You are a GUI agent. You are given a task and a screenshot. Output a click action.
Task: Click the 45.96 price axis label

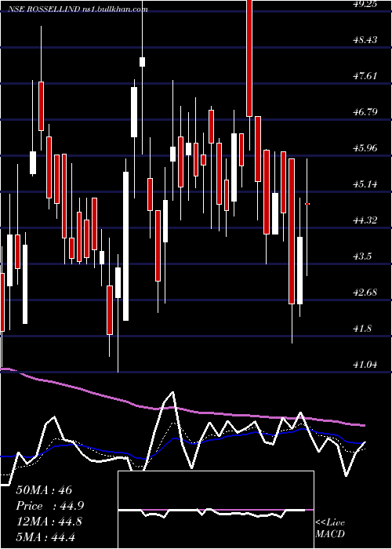pos(365,148)
